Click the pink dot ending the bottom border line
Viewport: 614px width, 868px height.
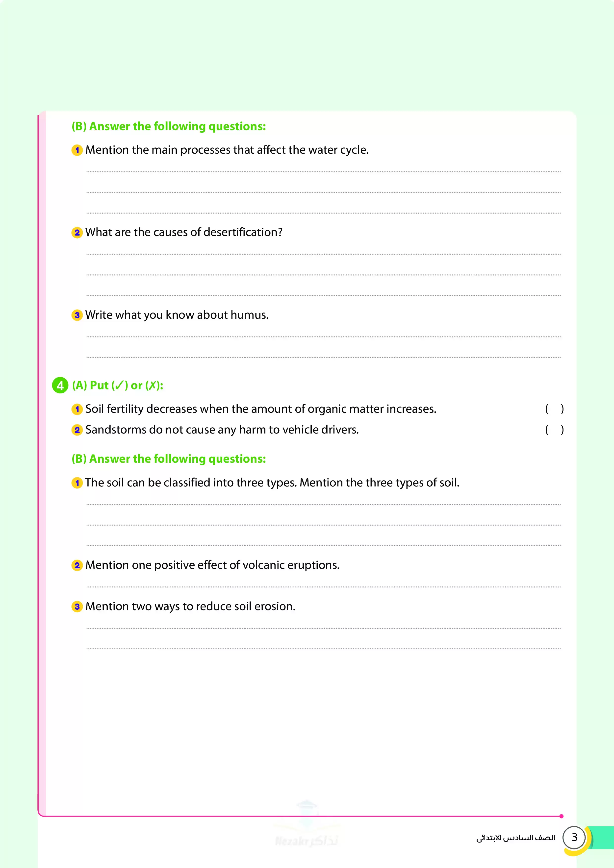click(x=562, y=816)
